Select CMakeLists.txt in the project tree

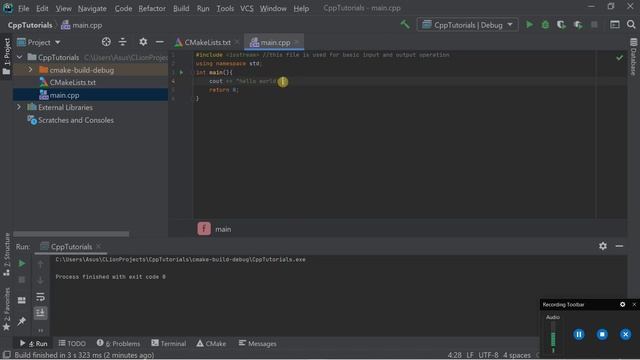pyautogui.click(x=73, y=82)
